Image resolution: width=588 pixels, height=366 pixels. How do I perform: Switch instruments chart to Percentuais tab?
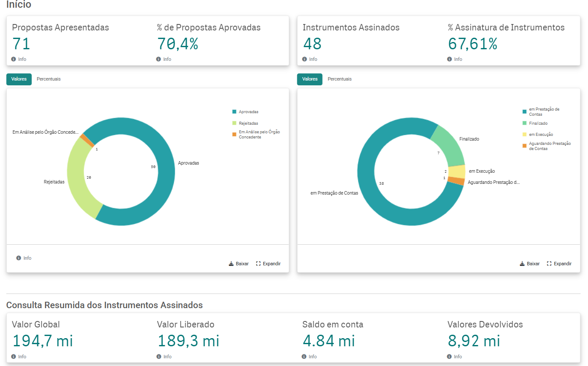point(339,79)
